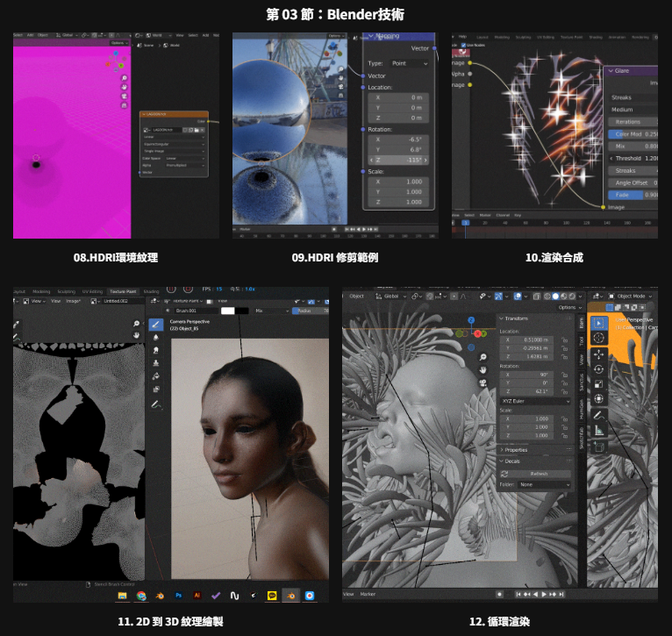Select the Annotate pencil tool in screenshot 12
Viewport: 672px width, 636px height.
[x=598, y=415]
